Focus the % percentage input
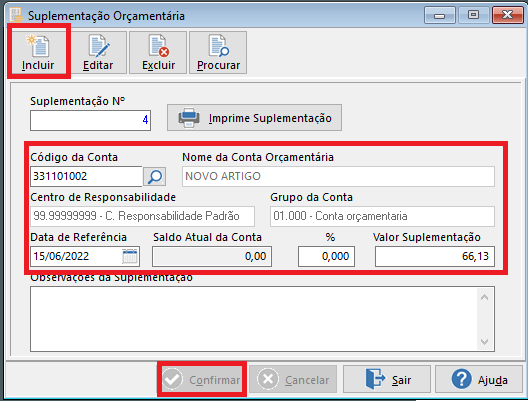The width and height of the screenshot is (528, 401). click(326, 256)
